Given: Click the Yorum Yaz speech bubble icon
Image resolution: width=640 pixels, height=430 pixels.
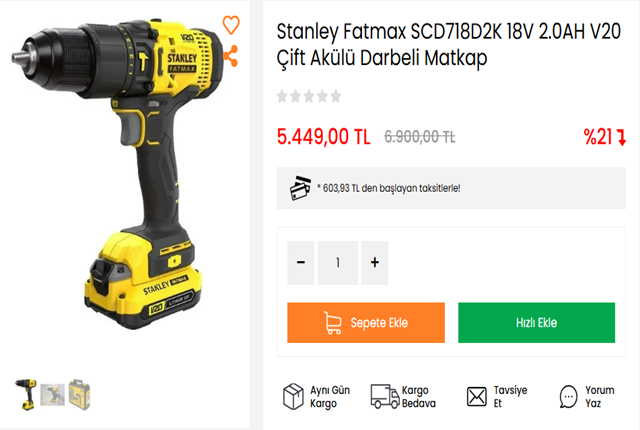Looking at the screenshot, I should click(x=568, y=396).
